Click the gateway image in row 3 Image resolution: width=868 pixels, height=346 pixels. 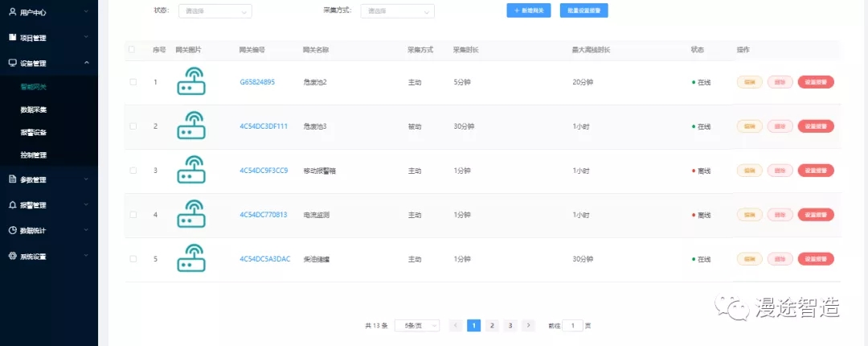pos(190,171)
